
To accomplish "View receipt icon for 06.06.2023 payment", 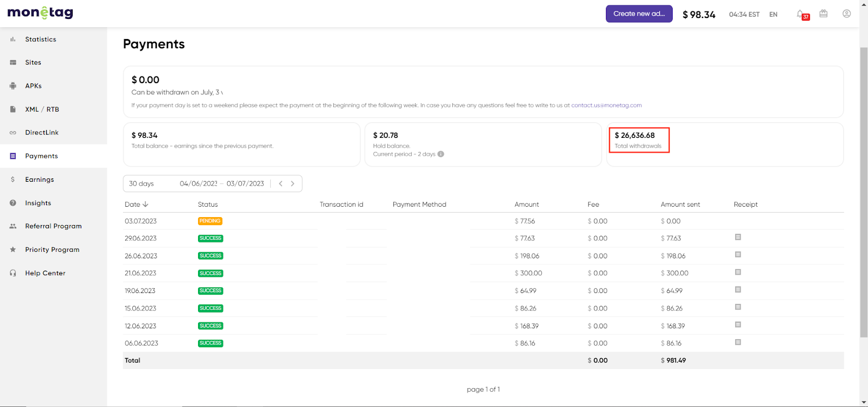I will click(x=738, y=342).
